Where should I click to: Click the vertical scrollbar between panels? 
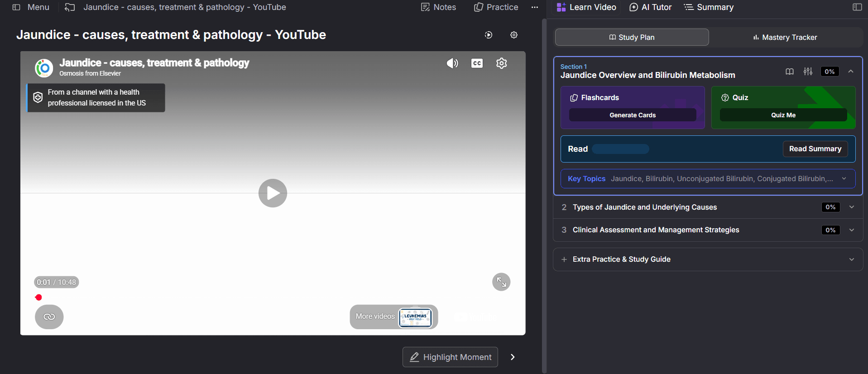tap(544, 196)
